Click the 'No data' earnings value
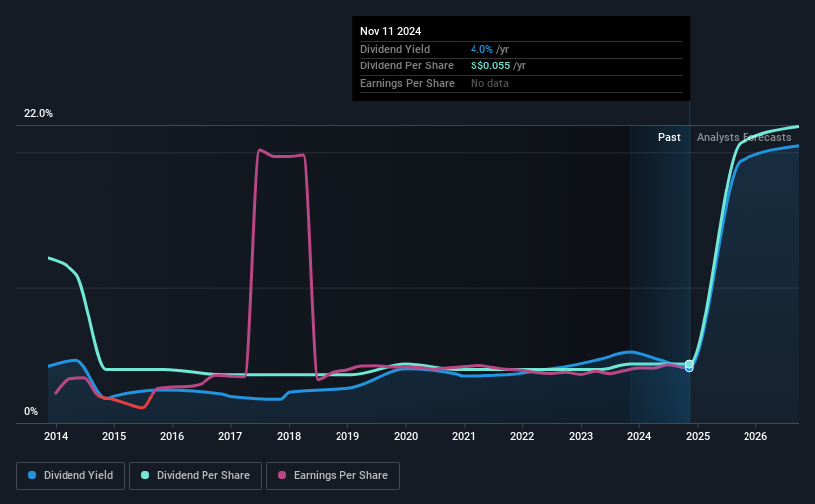815x504 pixels. tap(489, 83)
